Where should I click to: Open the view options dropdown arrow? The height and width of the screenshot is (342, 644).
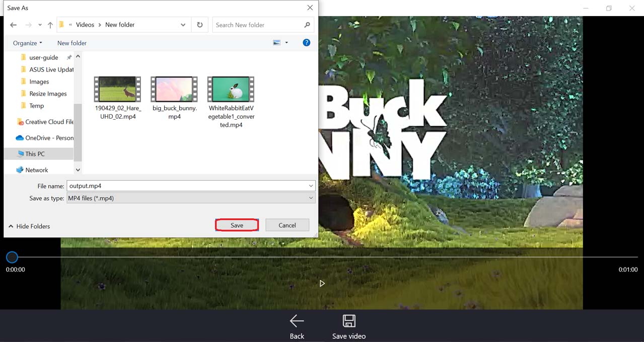[287, 43]
